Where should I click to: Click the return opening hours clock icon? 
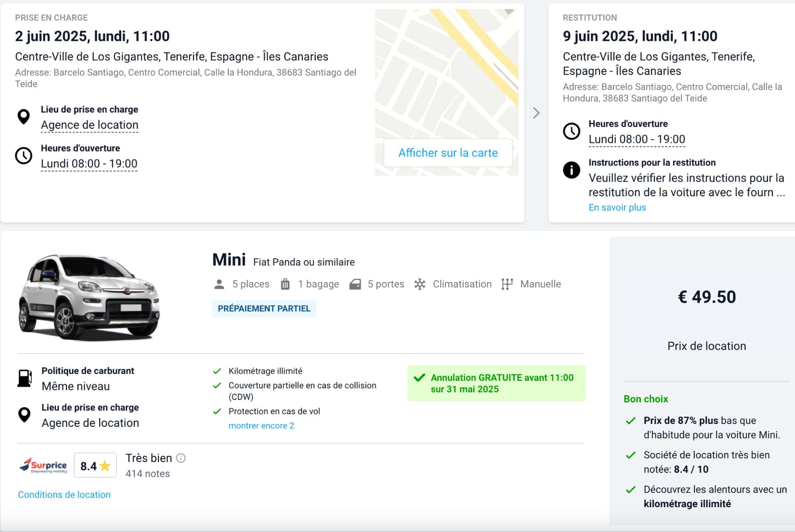[x=571, y=131]
